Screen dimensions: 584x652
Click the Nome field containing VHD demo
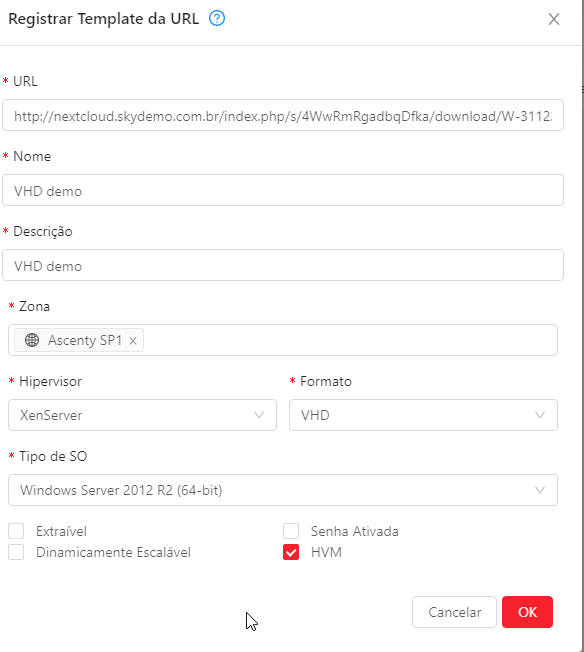283,190
